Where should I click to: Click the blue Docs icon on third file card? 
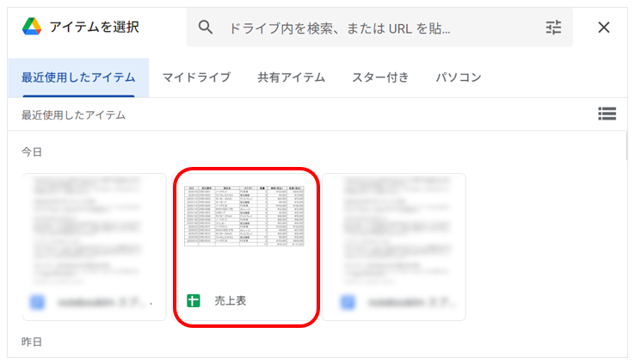[x=347, y=302]
